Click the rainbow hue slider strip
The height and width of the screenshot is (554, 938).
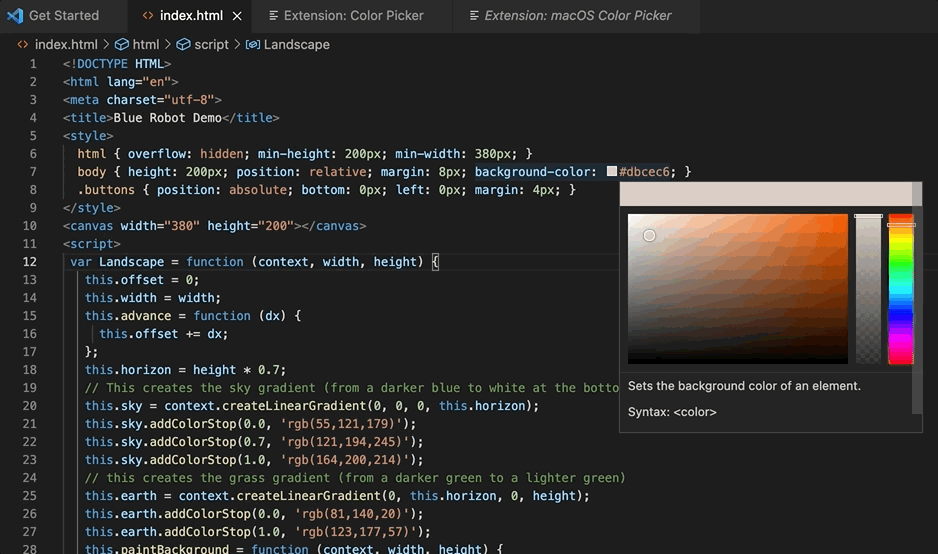point(900,289)
